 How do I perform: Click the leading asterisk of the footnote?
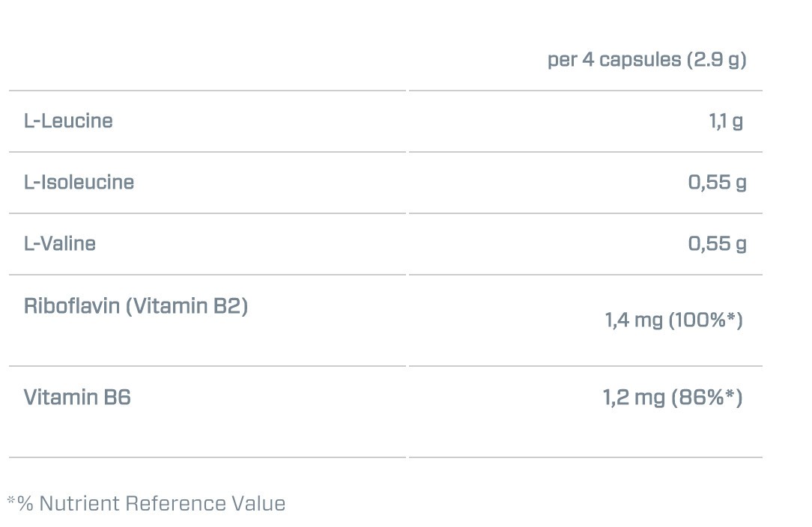11,501
